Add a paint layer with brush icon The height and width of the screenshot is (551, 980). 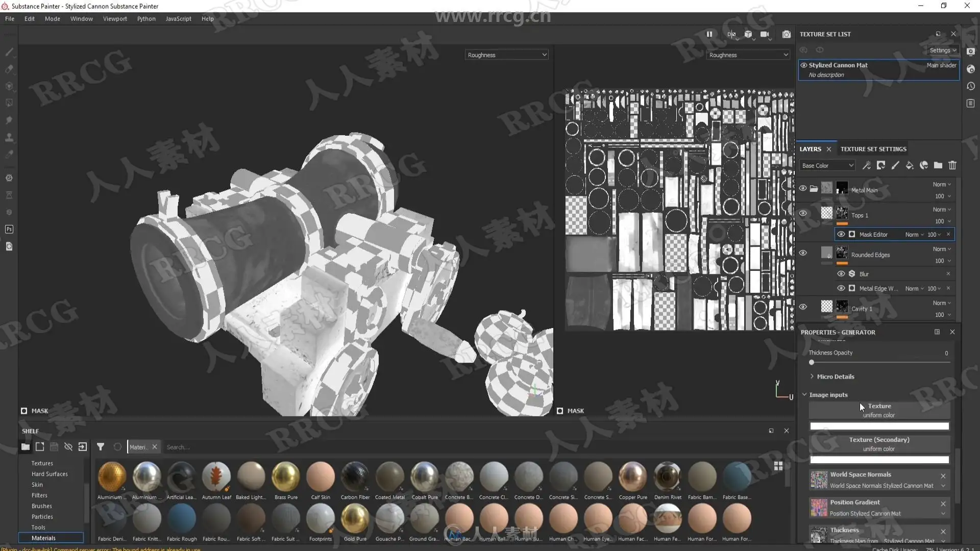click(895, 165)
